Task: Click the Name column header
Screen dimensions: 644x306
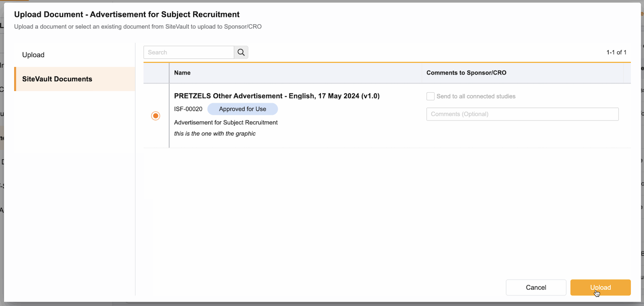Action: click(x=182, y=73)
